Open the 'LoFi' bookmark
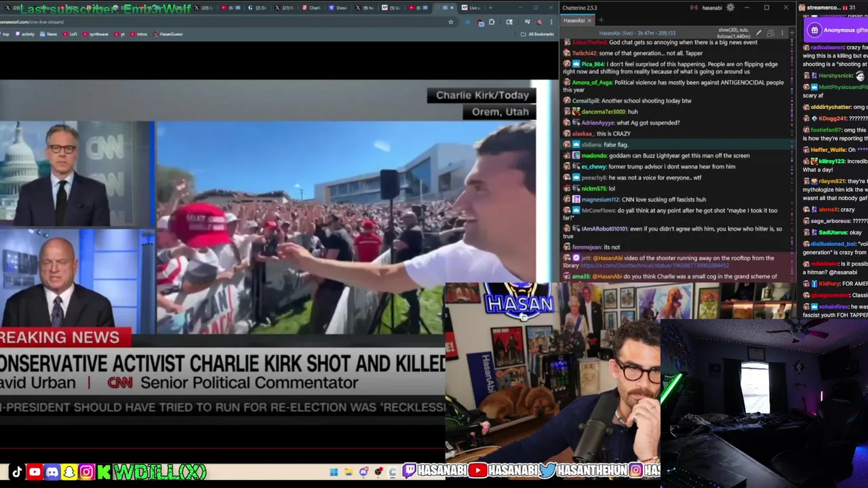The width and height of the screenshot is (868, 488). (x=71, y=34)
